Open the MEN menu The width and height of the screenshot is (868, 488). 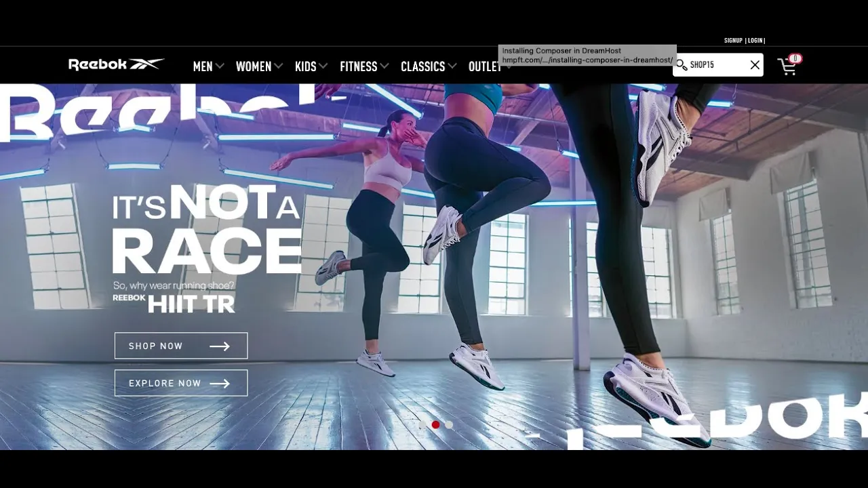(x=203, y=66)
